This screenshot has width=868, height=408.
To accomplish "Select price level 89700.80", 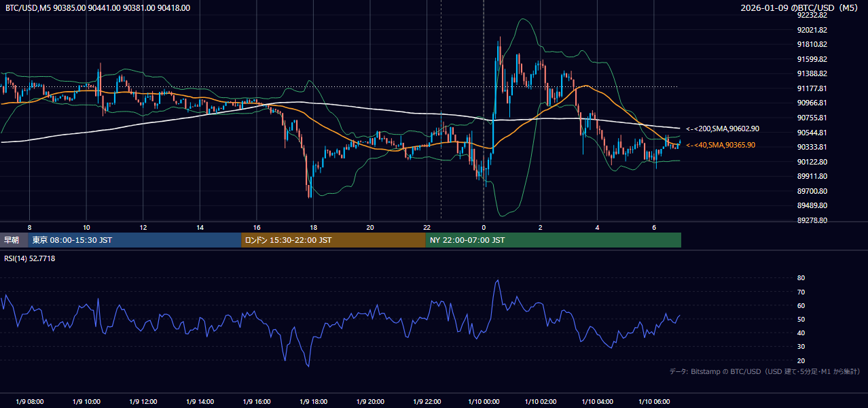I will coord(812,191).
